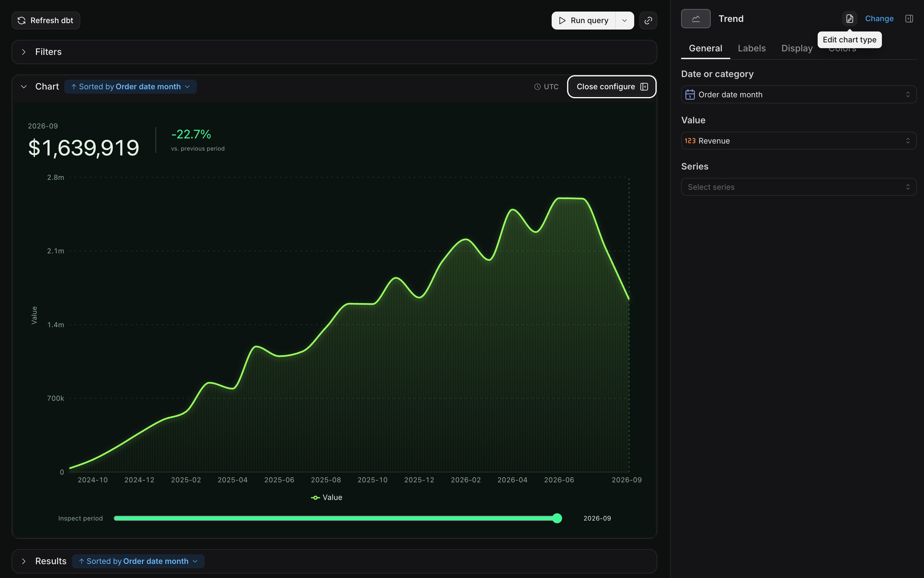The image size is (924, 578).
Task: Click the $1,639,919 total value
Action: point(84,148)
